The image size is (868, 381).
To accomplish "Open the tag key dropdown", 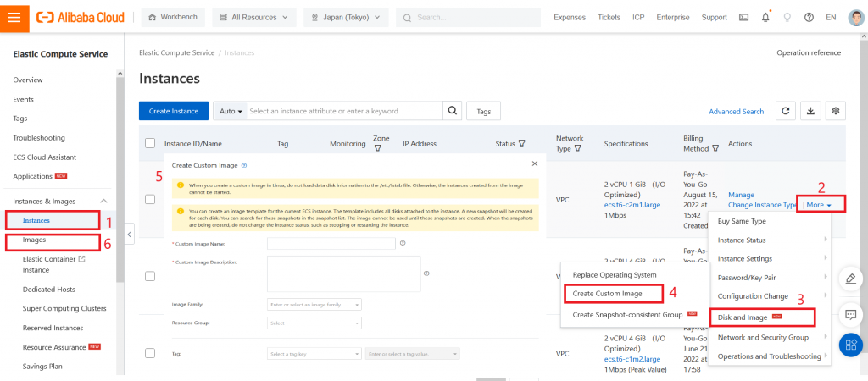I will point(314,354).
